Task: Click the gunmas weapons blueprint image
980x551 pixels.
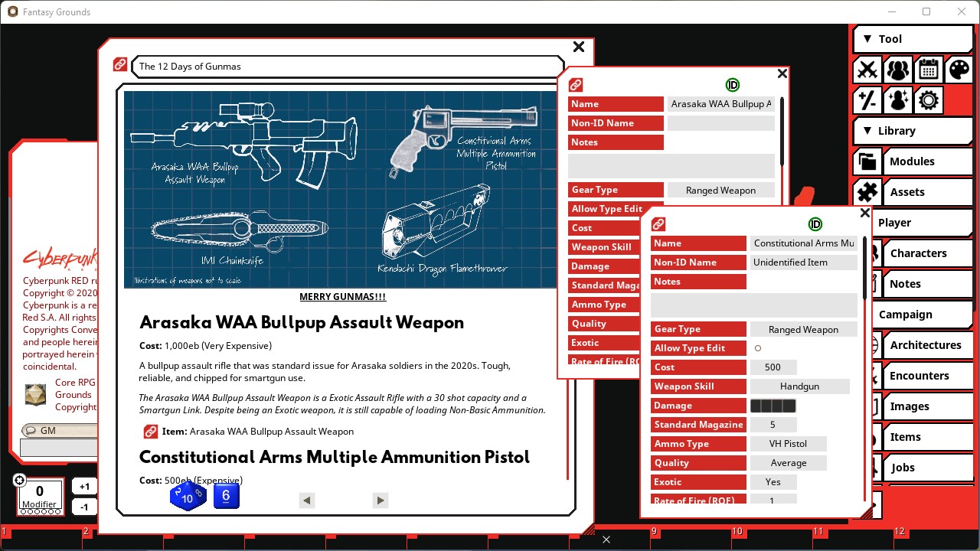Action: tap(340, 190)
